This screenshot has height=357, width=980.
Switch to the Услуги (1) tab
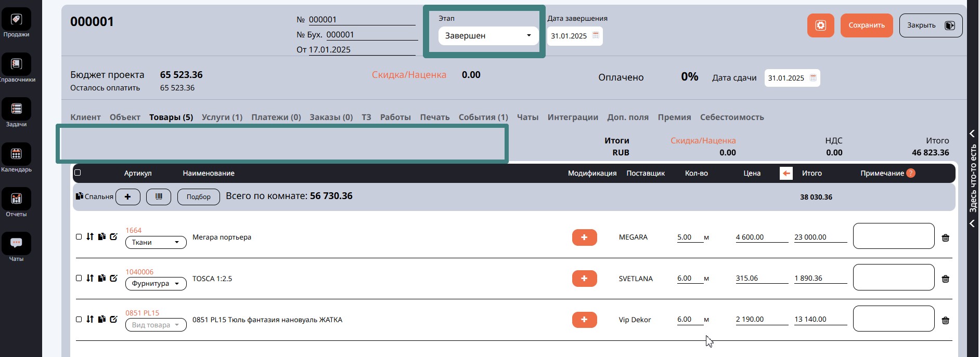point(222,117)
